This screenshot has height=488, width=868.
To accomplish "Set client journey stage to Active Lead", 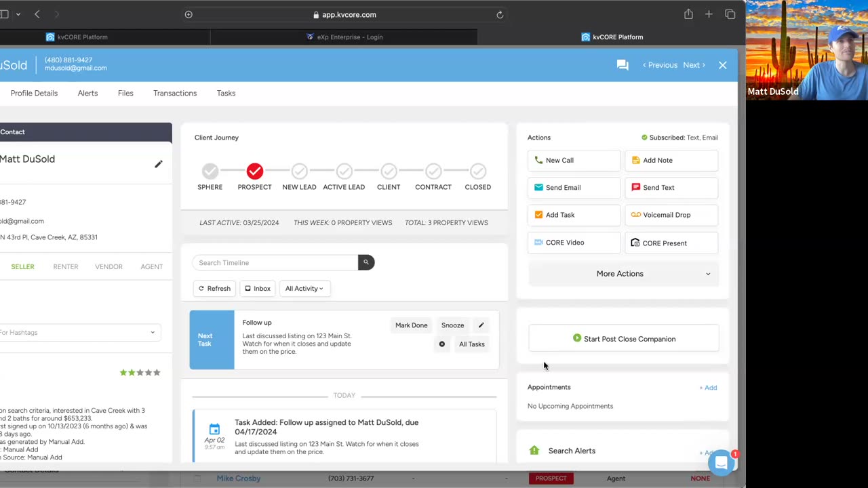I will 344,171.
